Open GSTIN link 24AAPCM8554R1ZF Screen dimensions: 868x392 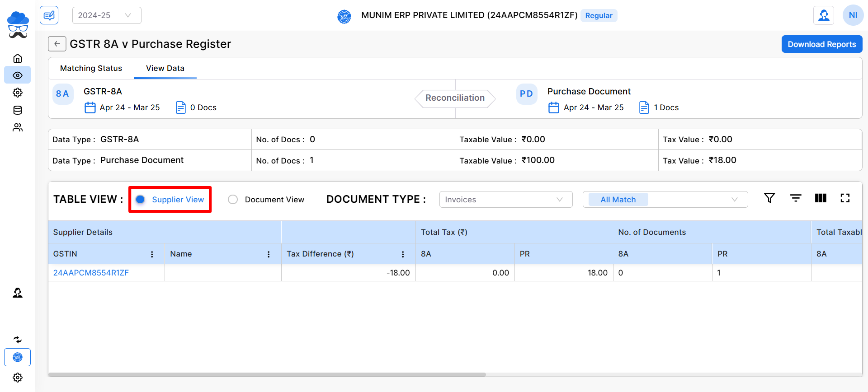(x=91, y=273)
